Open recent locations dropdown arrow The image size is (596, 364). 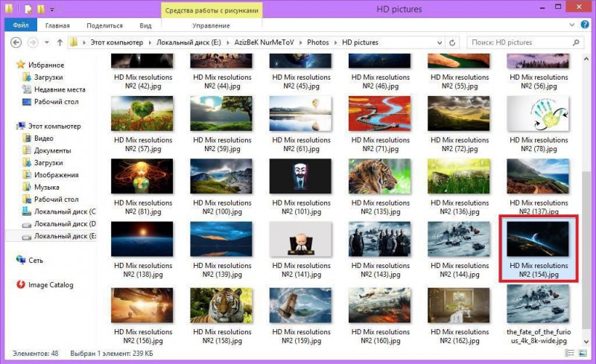[x=47, y=42]
